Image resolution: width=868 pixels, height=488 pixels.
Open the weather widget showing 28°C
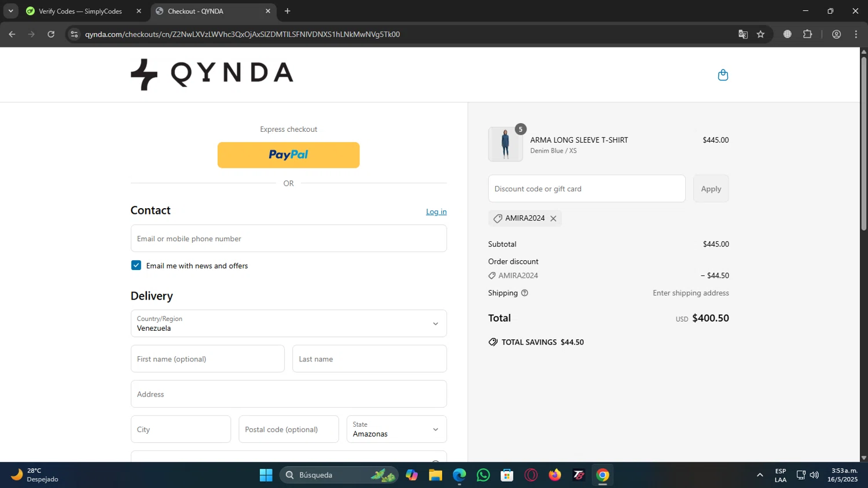click(x=36, y=475)
